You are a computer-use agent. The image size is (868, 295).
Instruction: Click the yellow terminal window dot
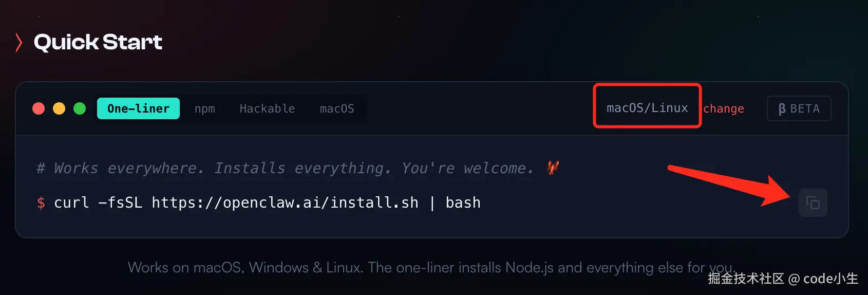[x=59, y=108]
